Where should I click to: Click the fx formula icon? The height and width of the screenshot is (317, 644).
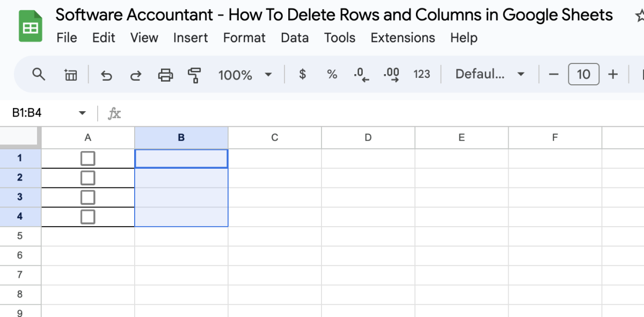click(114, 113)
